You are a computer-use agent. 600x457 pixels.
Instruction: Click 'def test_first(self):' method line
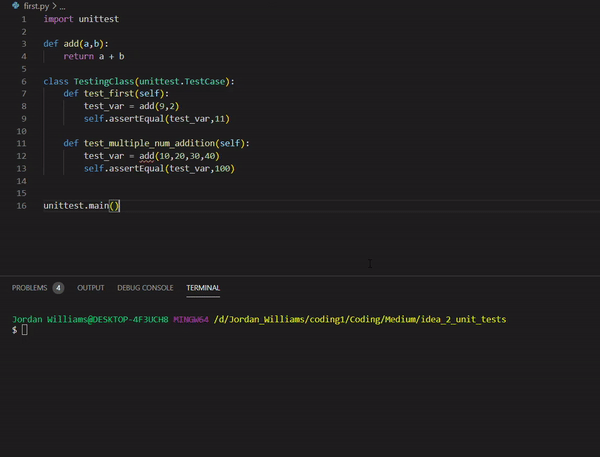click(x=116, y=94)
